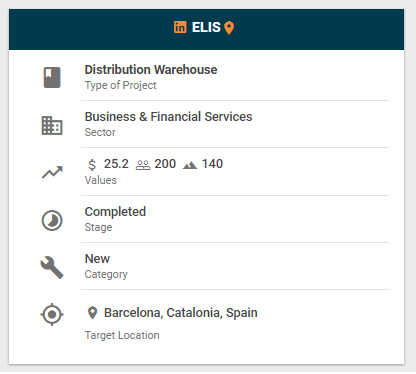Select the Distribution Warehouse text

click(151, 70)
